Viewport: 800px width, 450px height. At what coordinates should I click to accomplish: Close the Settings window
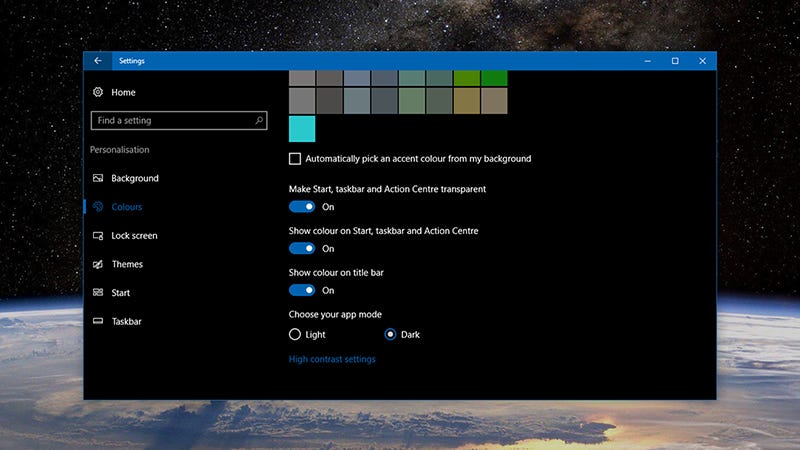coord(703,61)
